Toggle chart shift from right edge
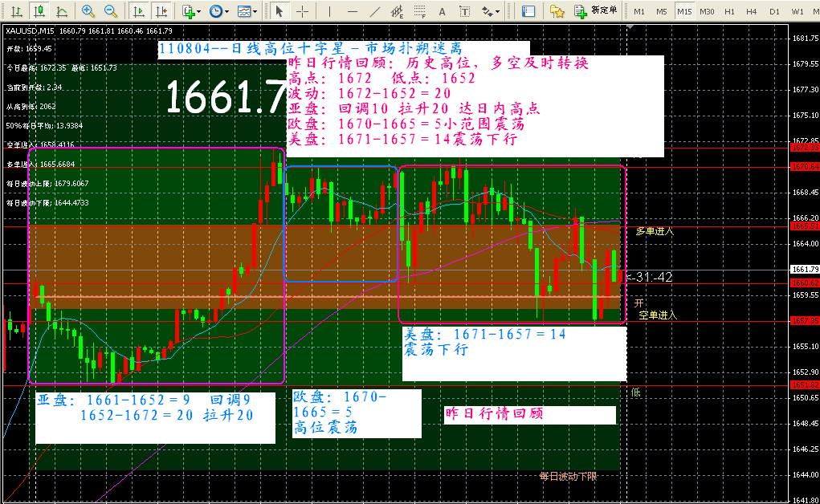 [161, 11]
